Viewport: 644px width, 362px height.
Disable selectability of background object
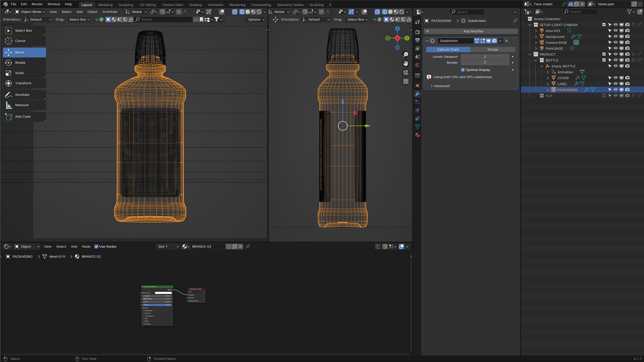click(610, 37)
